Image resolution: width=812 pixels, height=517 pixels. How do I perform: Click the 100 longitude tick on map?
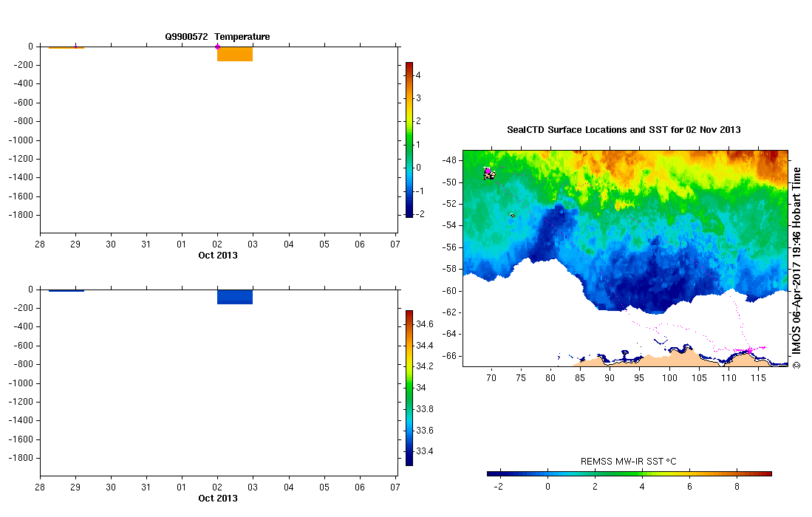tap(669, 378)
